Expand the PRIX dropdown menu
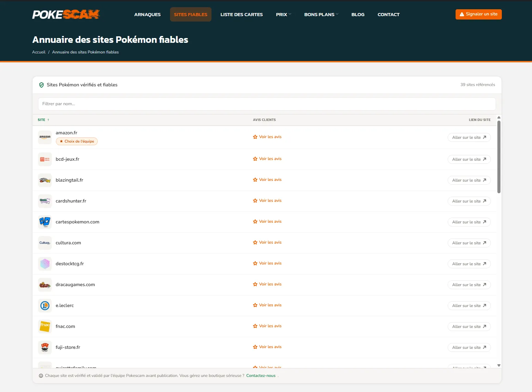 point(283,14)
